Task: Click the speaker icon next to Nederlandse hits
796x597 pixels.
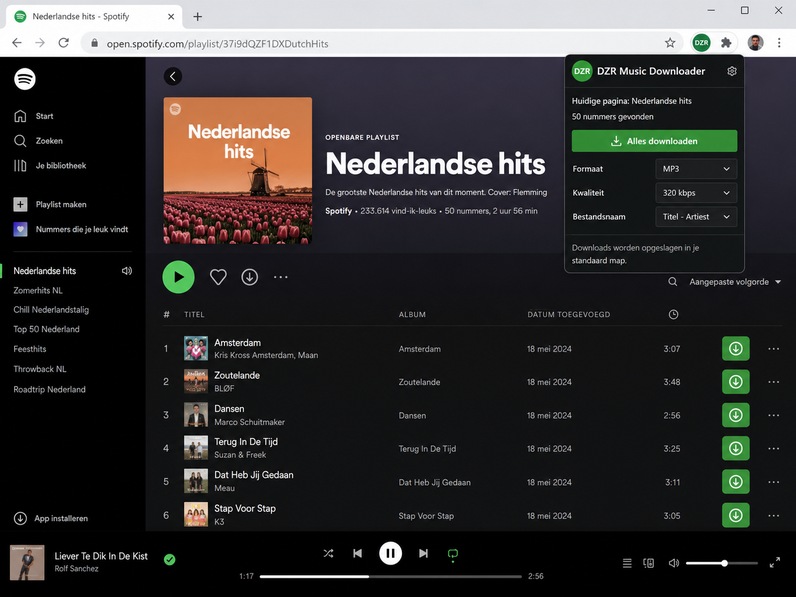Action: pyautogui.click(x=126, y=271)
